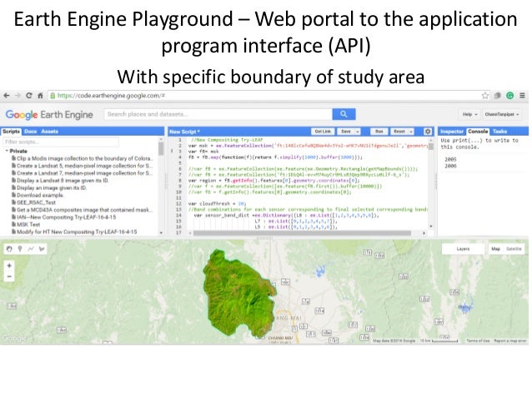The image size is (532, 399).
Task: Select the hand pan tool on map
Action: (x=9, y=249)
